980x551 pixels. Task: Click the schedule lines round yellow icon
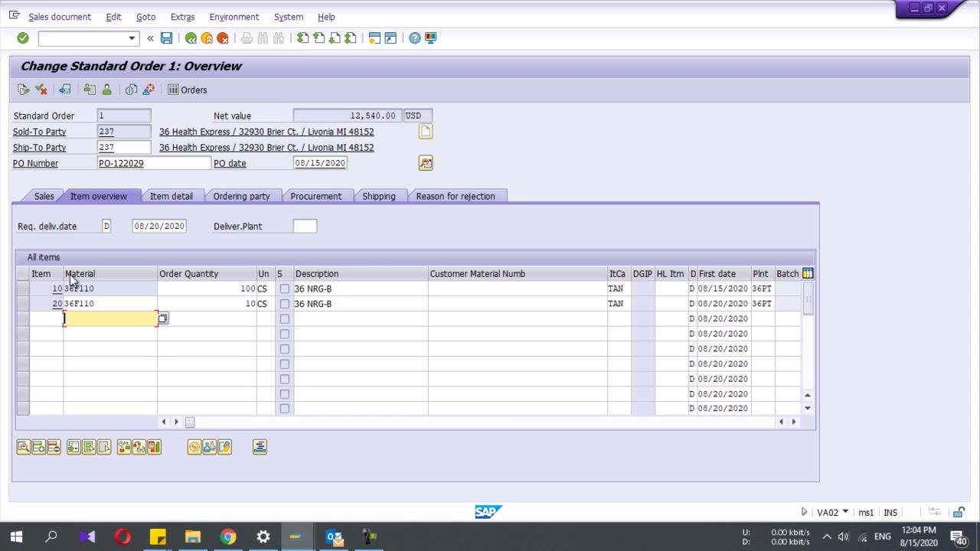pos(194,447)
